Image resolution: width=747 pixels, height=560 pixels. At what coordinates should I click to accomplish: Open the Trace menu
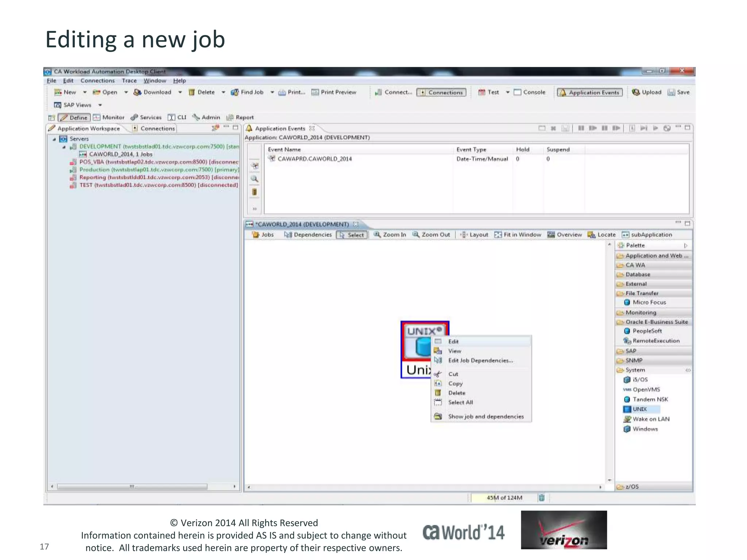pyautogui.click(x=129, y=81)
